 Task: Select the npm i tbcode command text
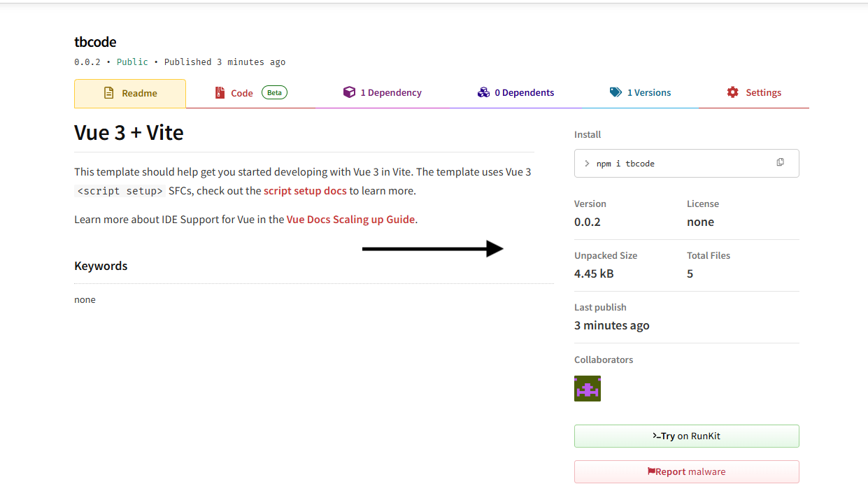point(625,163)
